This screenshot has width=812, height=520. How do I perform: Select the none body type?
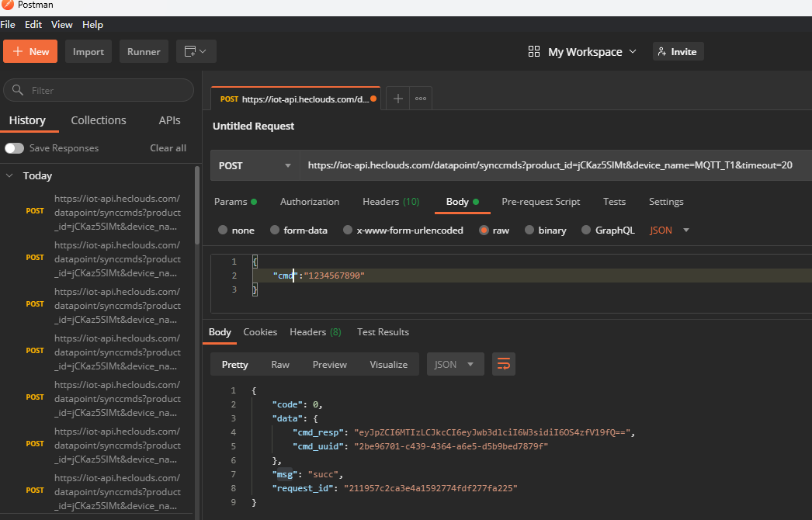(223, 230)
